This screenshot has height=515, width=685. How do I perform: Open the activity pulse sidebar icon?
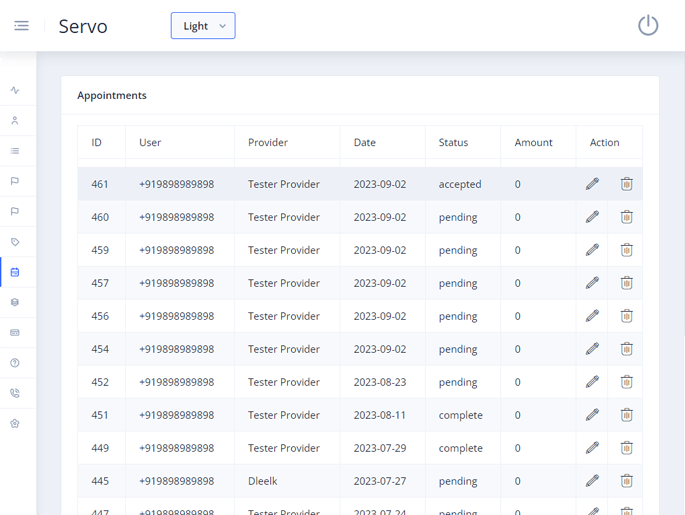[x=15, y=90]
